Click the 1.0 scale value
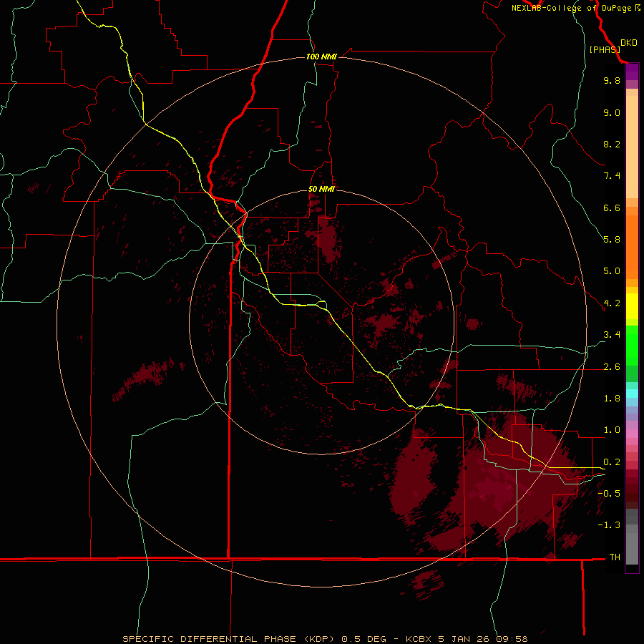 612,430
